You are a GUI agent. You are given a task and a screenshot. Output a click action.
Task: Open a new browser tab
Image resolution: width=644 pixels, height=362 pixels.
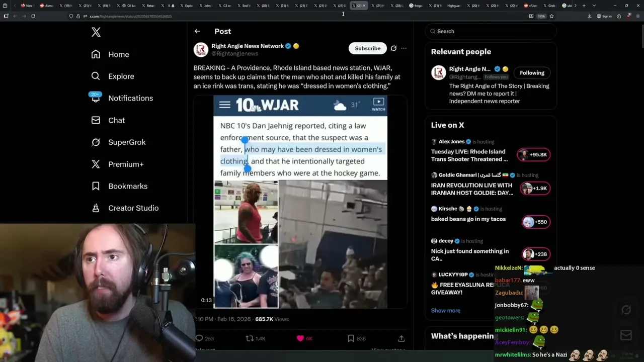click(x=584, y=6)
